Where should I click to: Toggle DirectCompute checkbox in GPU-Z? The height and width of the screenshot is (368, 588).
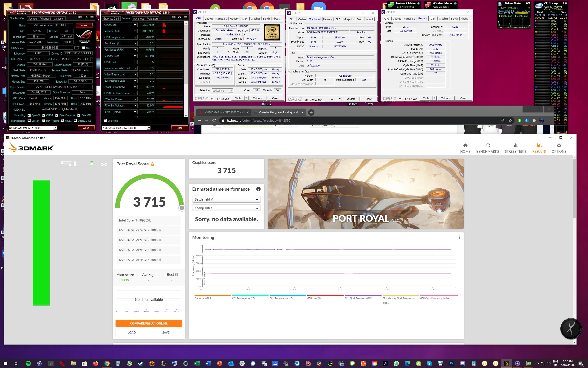(x=57, y=115)
